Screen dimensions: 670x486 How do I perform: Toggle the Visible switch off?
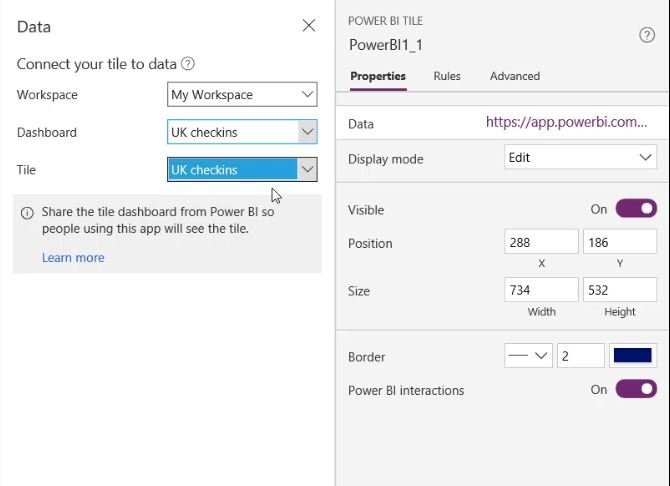[636, 209]
